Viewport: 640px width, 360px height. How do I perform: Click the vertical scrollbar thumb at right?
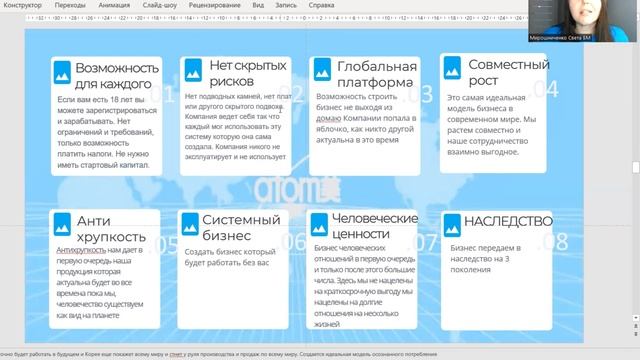pyautogui.click(x=636, y=167)
